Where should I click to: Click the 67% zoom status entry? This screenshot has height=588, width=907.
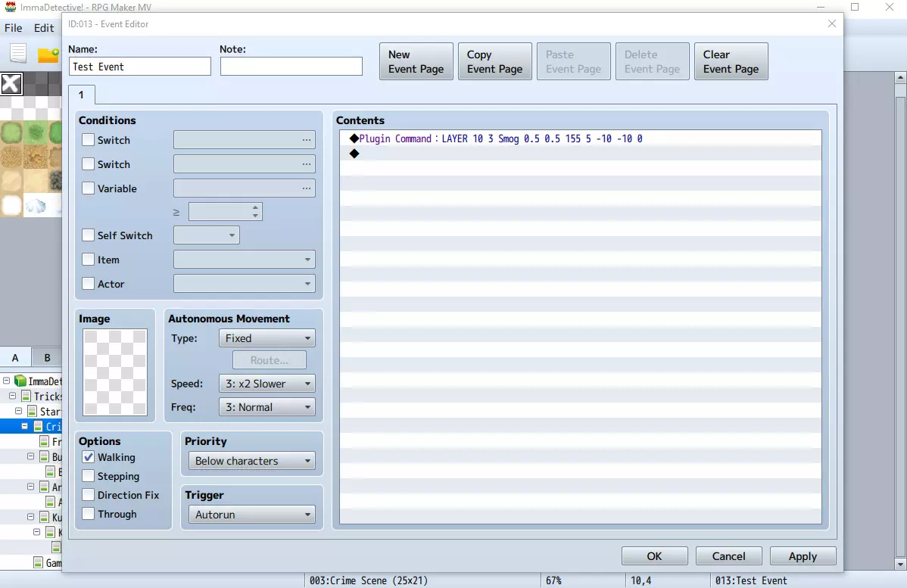tap(553, 580)
